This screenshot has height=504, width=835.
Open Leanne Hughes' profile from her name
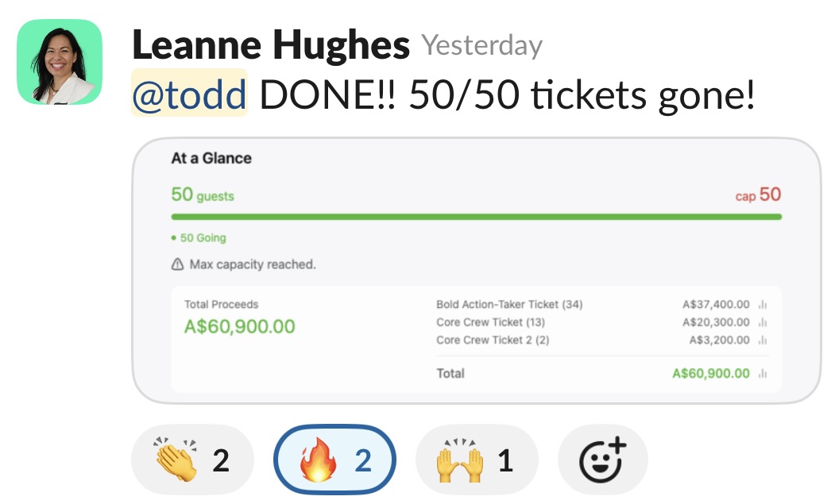(x=270, y=46)
